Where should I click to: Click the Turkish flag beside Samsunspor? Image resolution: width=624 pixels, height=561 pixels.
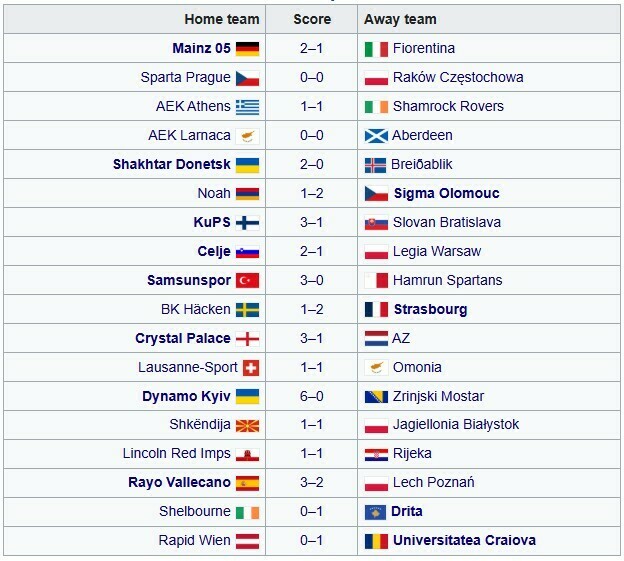247,280
